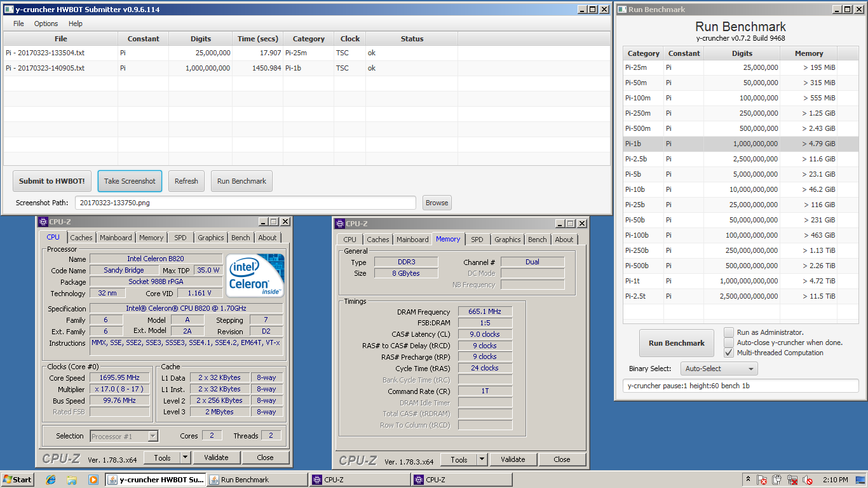
Task: Select the Pi-100m benchmark row
Action: tap(741, 98)
